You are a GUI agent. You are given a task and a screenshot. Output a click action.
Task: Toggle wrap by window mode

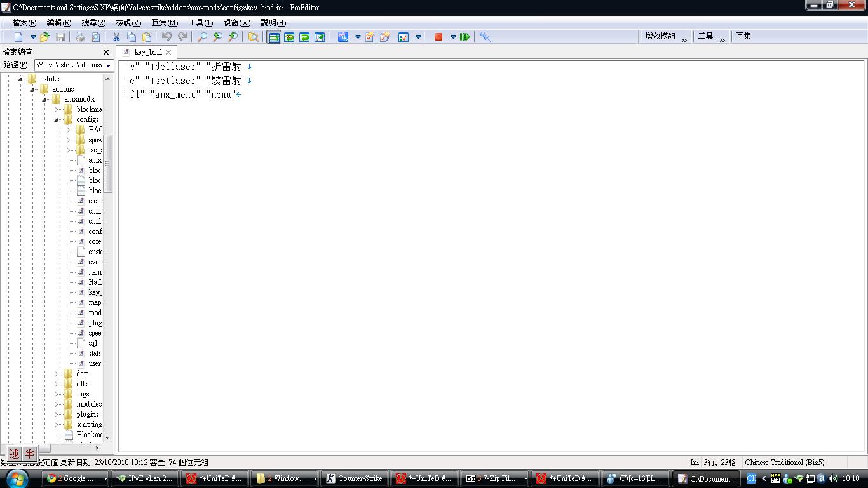point(304,37)
